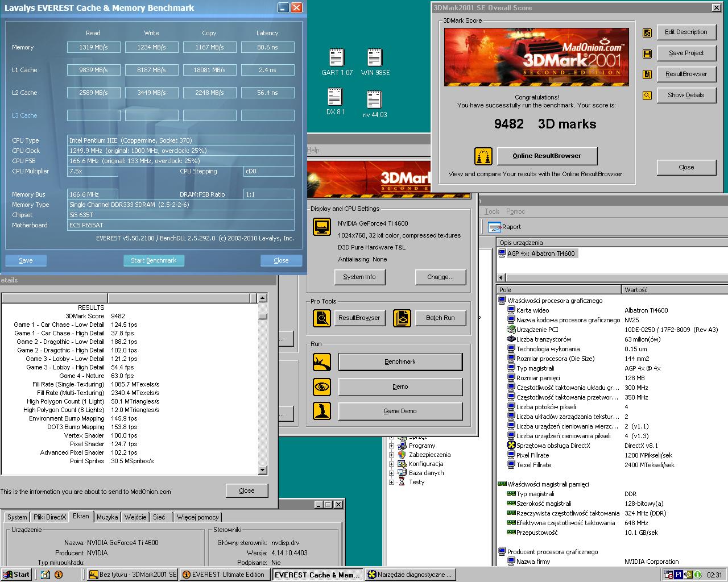Click the Zabezpieczenia shield tree icon
Viewport: 728px width, 582px height.
pos(402,455)
